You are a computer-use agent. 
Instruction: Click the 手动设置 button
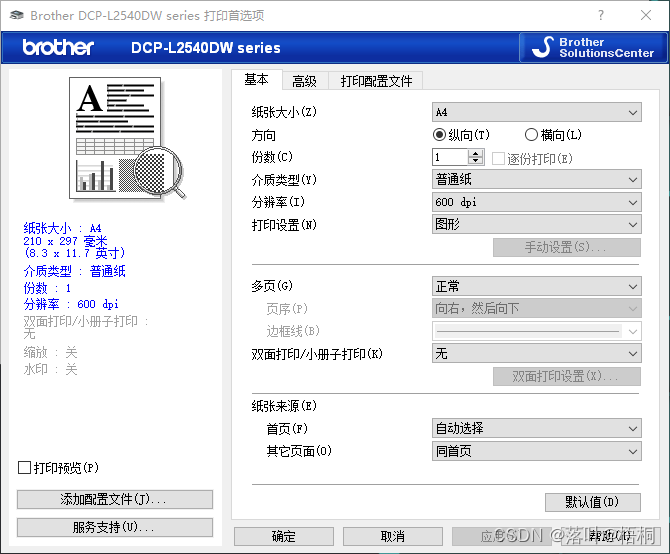(x=567, y=247)
